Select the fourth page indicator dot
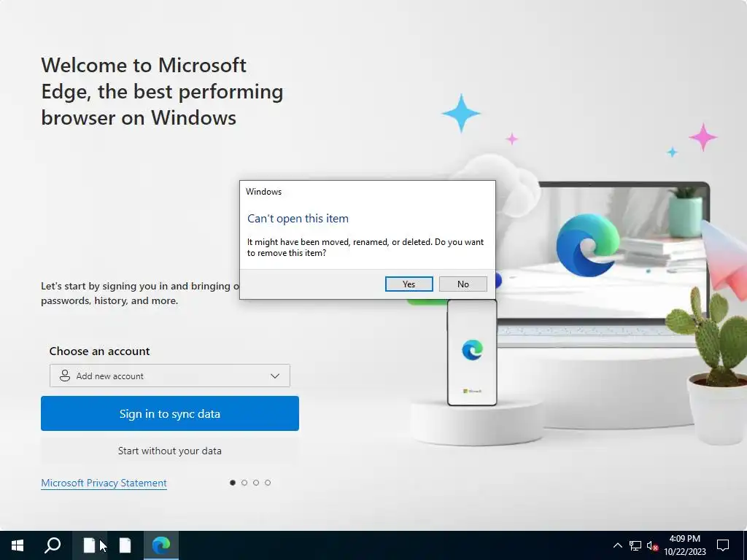This screenshot has width=747, height=560. [x=268, y=483]
